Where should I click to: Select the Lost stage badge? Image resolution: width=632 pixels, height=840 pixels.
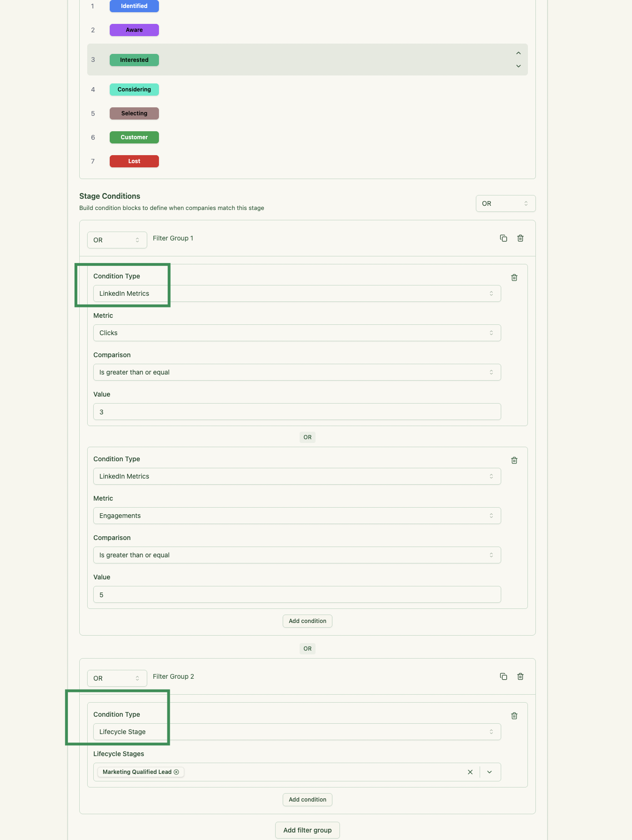click(134, 161)
